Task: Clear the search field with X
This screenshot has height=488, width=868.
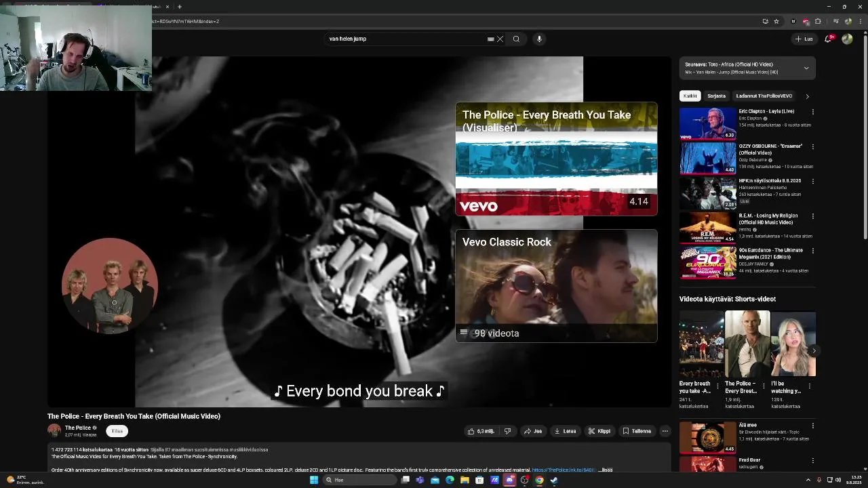Action: click(x=500, y=39)
